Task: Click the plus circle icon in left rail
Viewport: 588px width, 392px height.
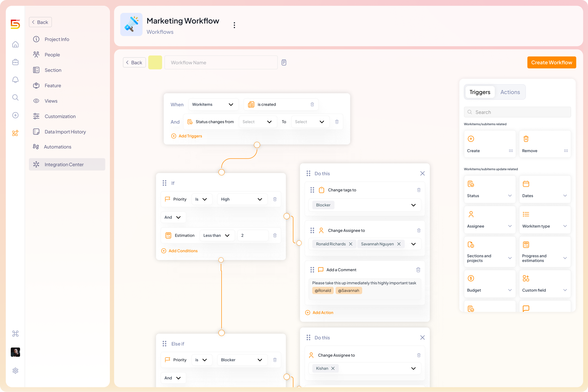Action: point(15,115)
